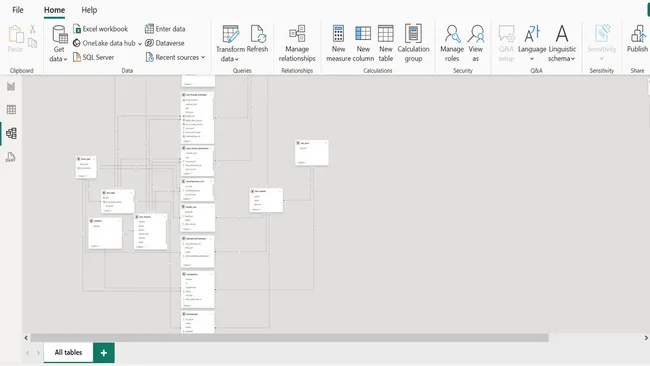Screen dimensions: 650x366
Task: Add a New column
Action: tap(363, 44)
